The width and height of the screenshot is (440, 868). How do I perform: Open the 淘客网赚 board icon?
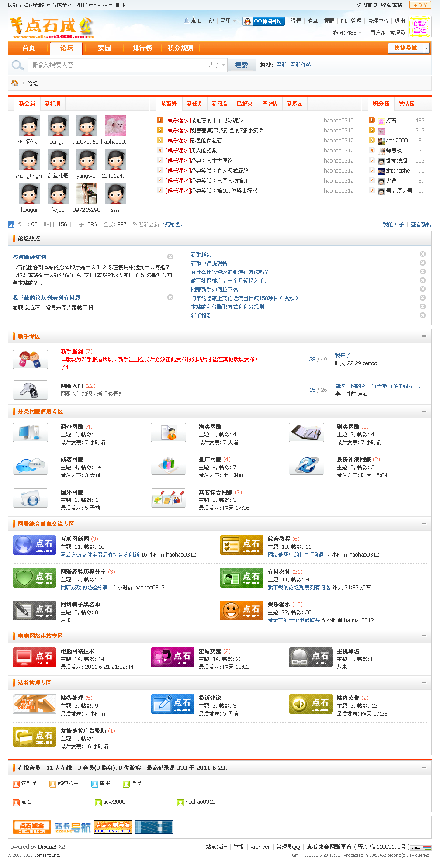click(x=168, y=432)
